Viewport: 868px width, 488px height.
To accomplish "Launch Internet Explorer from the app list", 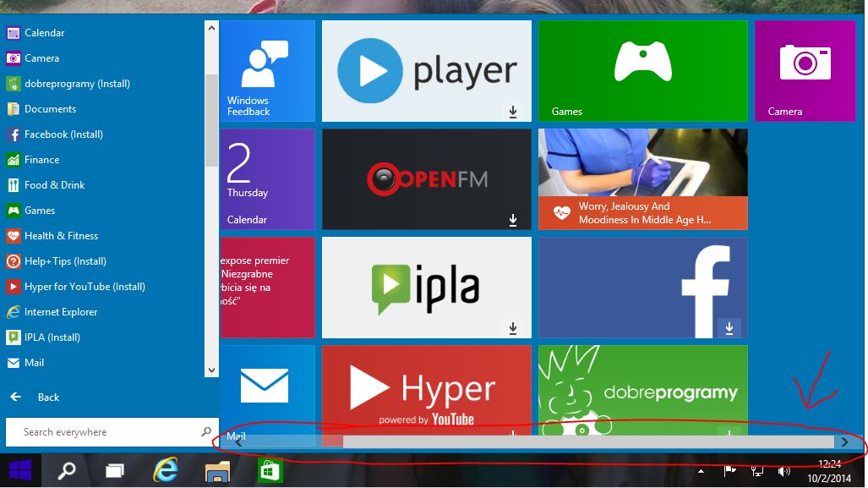I will tap(52, 312).
